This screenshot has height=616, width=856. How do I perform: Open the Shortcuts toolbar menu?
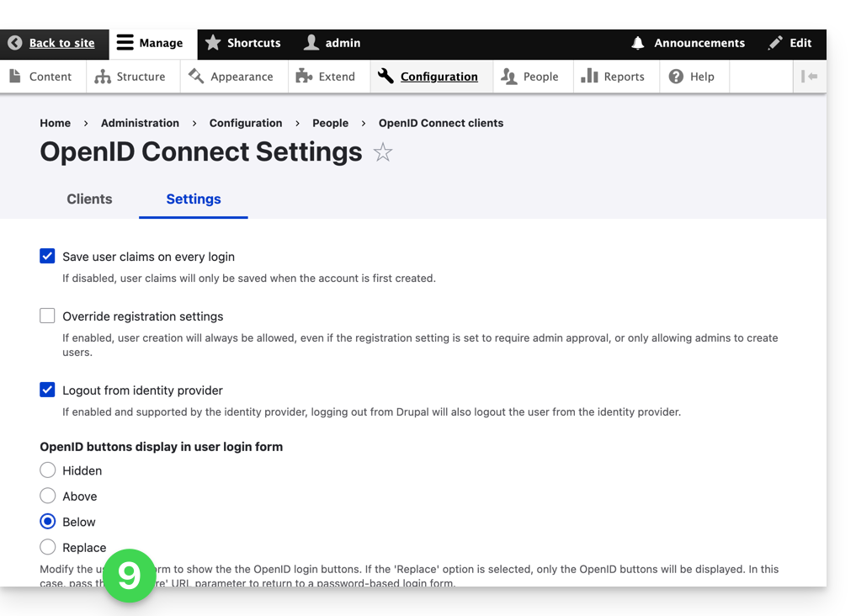tap(243, 45)
